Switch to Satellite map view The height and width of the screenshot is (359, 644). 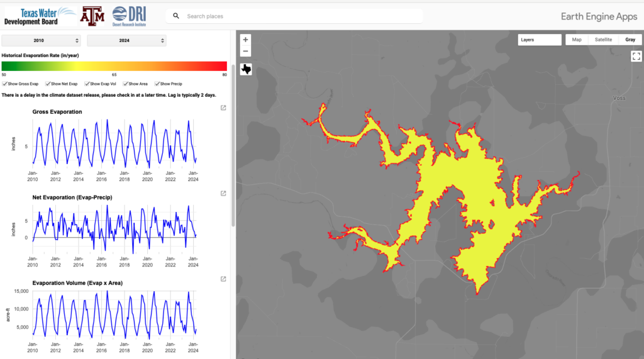tap(603, 40)
